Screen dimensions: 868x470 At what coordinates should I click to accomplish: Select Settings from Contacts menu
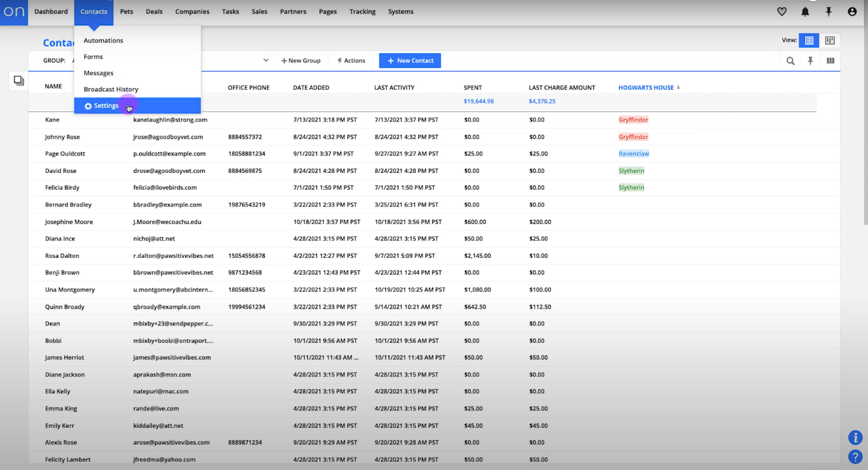coord(106,105)
